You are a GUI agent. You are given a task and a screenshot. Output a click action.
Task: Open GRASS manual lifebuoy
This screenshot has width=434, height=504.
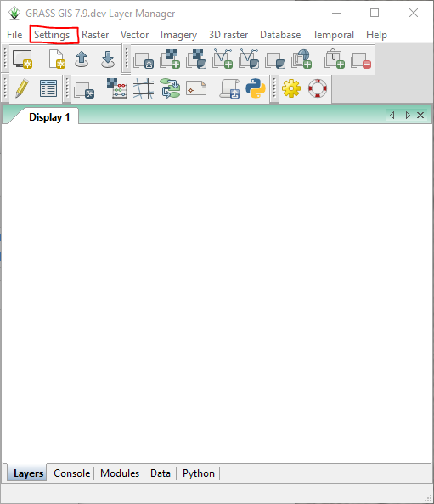pyautogui.click(x=318, y=88)
